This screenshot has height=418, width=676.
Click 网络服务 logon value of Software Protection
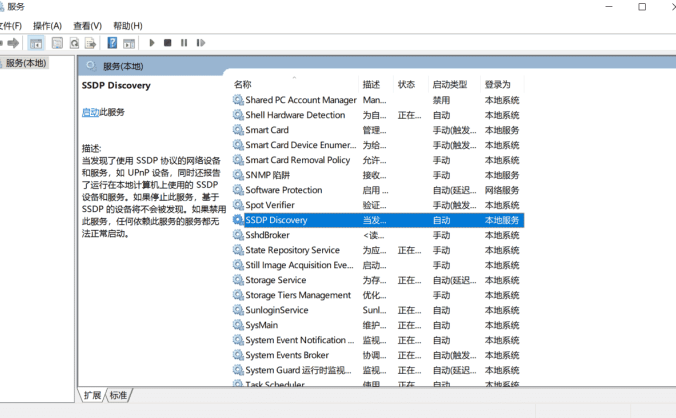502,190
